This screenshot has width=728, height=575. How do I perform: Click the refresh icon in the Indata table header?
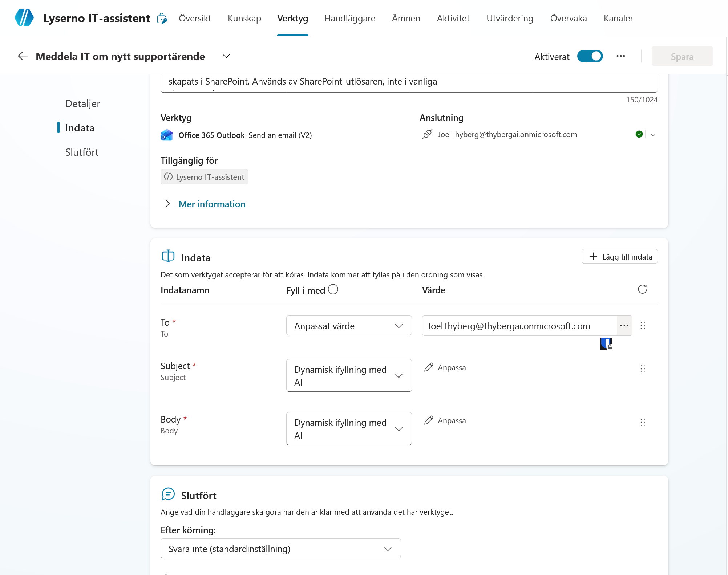tap(642, 289)
